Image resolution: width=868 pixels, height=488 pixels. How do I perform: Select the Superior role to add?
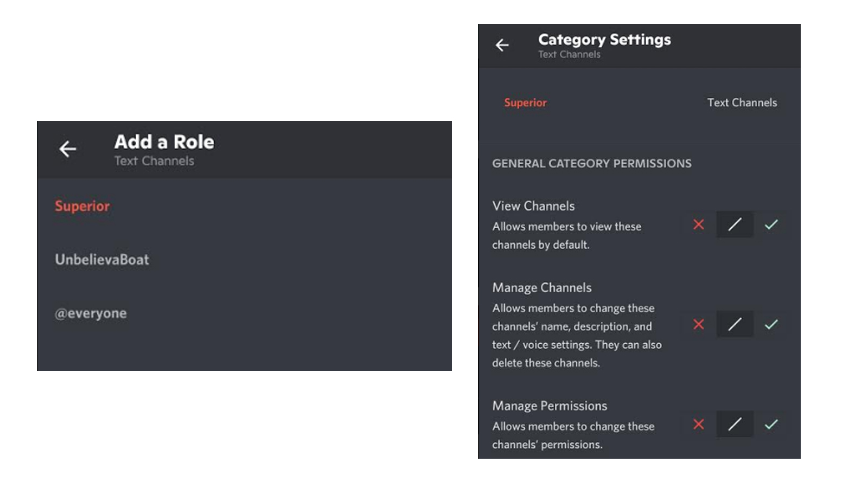[82, 206]
